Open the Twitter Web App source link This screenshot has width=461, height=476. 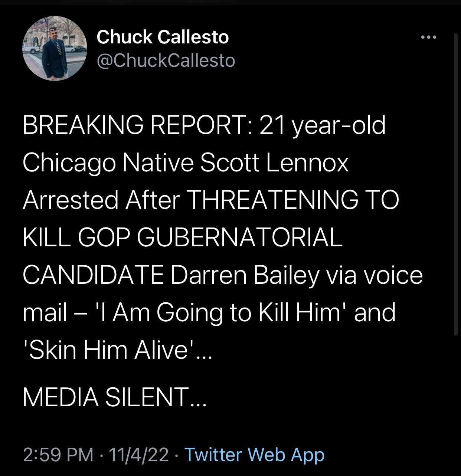click(254, 454)
